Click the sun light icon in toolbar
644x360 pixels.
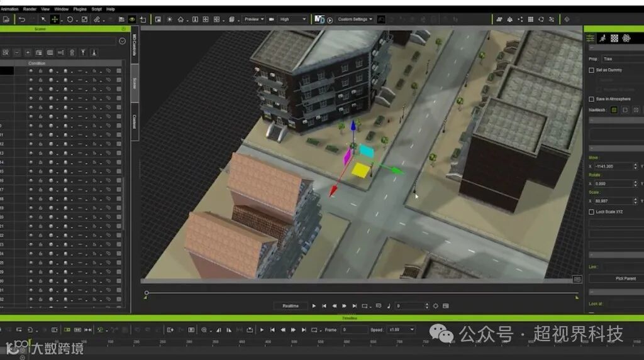tap(169, 19)
